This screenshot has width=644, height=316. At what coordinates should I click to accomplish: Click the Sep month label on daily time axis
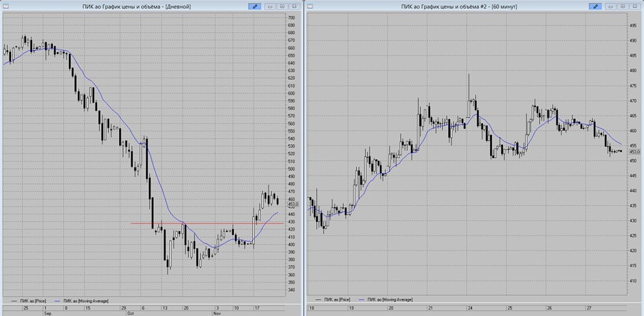point(48,313)
